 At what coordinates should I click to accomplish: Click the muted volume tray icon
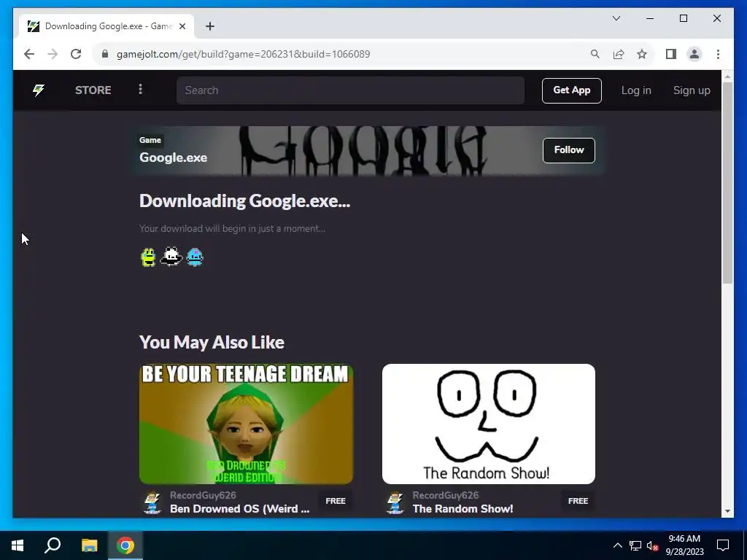click(653, 545)
